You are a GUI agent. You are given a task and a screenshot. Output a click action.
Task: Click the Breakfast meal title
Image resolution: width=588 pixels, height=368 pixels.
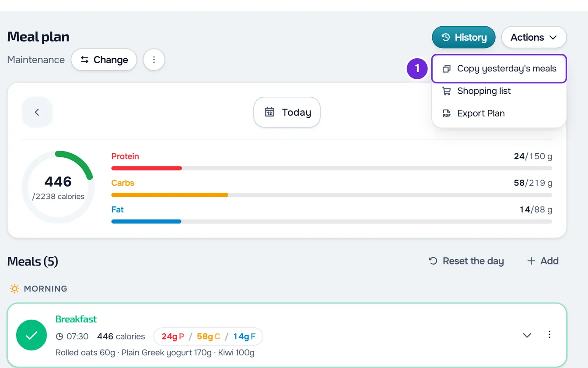click(76, 319)
